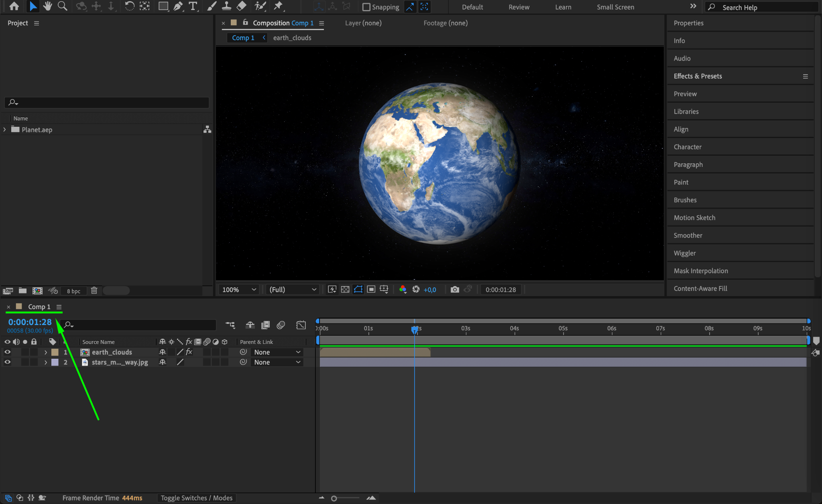Click the Take Snapshot camera icon
This screenshot has width=822, height=504.
(x=454, y=289)
